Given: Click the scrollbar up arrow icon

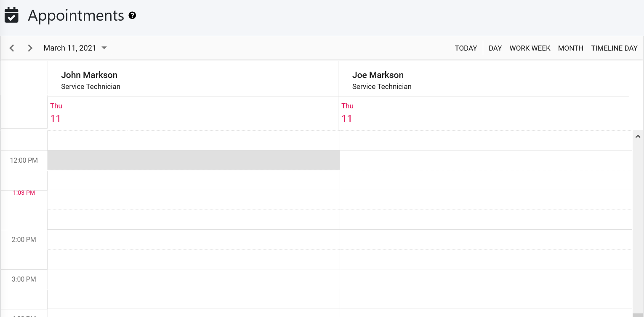Looking at the screenshot, I should coord(638,136).
